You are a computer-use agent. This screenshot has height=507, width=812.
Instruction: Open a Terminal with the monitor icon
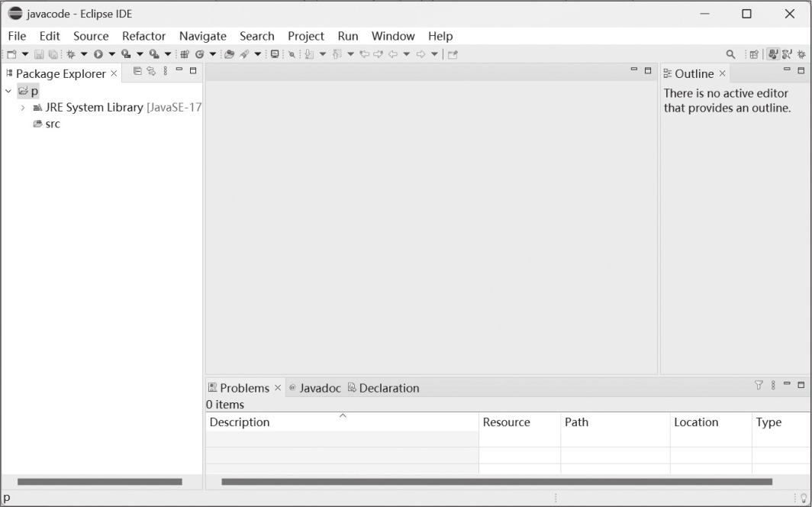tap(275, 54)
